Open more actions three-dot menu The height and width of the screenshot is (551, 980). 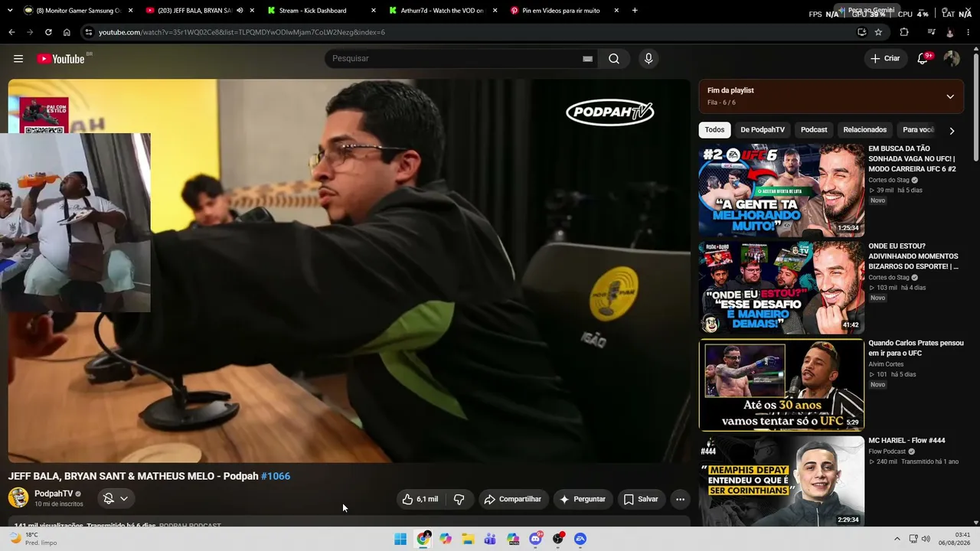click(x=680, y=499)
